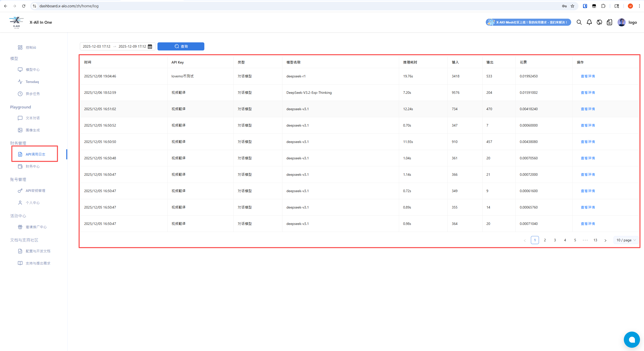Viewport: 644px width, 351px height.
Task: Go to next page with right chevron
Action: [605, 240]
